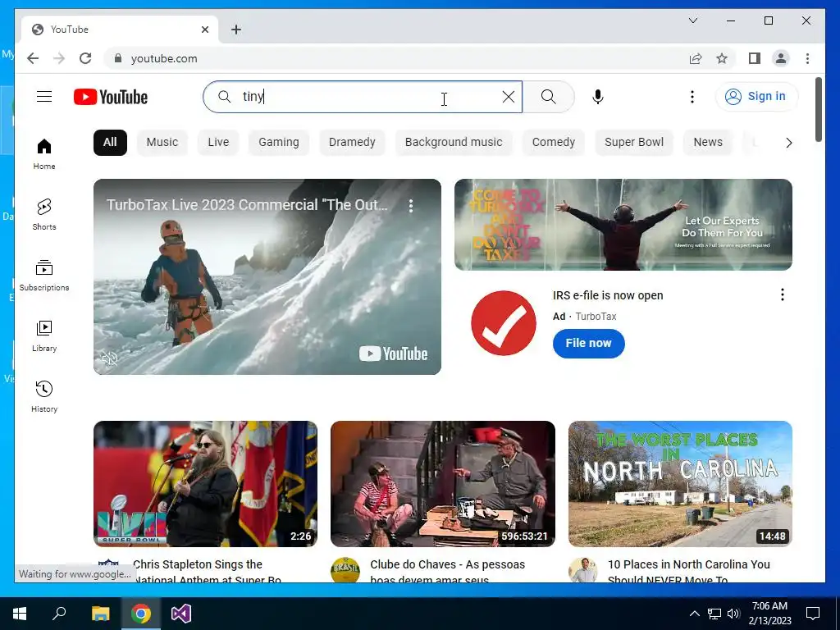Click the Clube do Chaves channel avatar
840x630 pixels.
click(345, 571)
